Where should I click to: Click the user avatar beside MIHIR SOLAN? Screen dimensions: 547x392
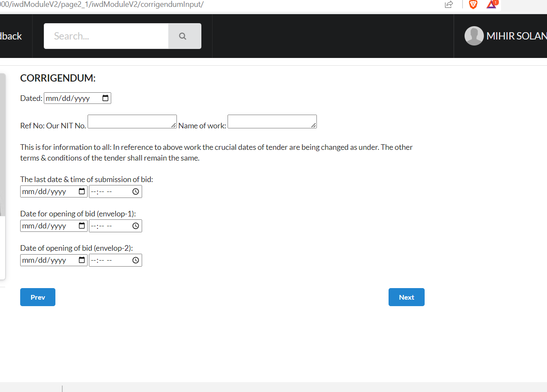pos(474,36)
